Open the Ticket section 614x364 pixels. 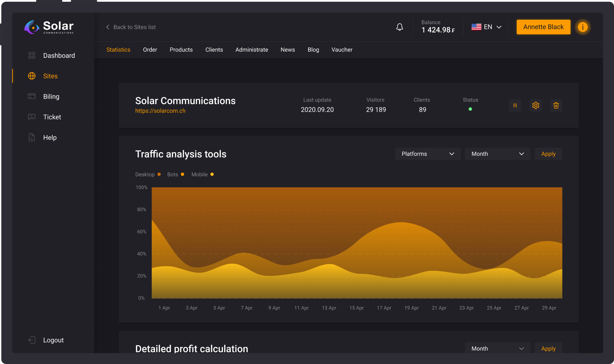click(x=52, y=117)
